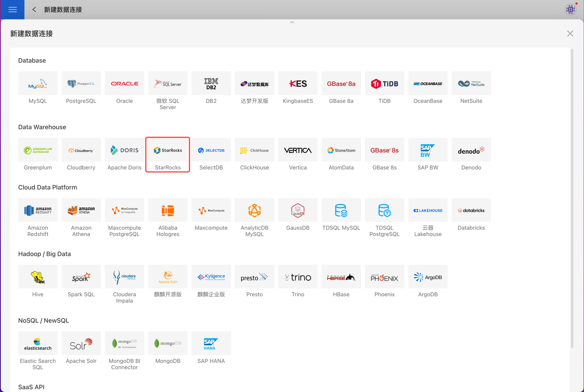The height and width of the screenshot is (392, 584).
Task: Open the hamburger navigation menu
Action: point(13,9)
